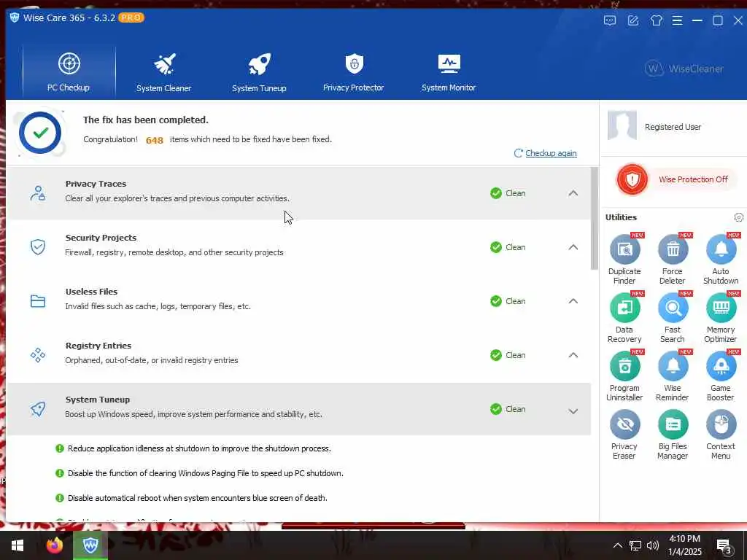Screen dimensions: 747x560
Task: Click the feedback chat icon in title bar
Action: 610,20
